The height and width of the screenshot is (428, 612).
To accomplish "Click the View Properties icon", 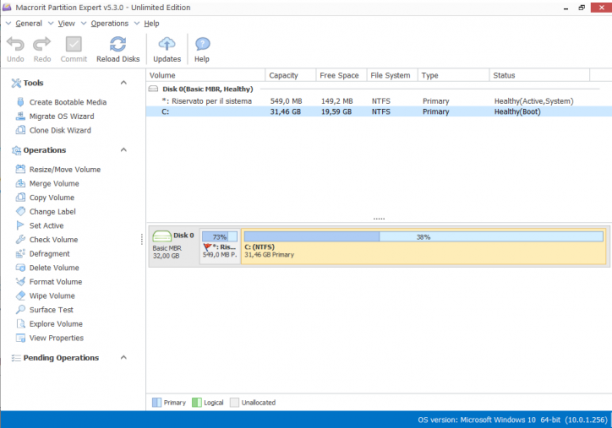I will [x=20, y=337].
